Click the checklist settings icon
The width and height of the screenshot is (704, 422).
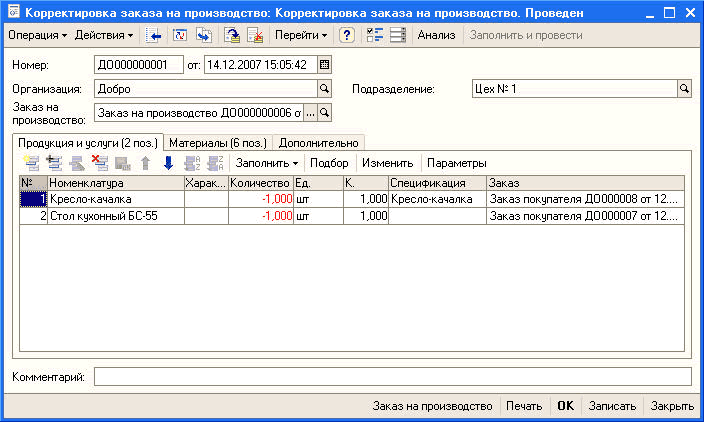(374, 35)
